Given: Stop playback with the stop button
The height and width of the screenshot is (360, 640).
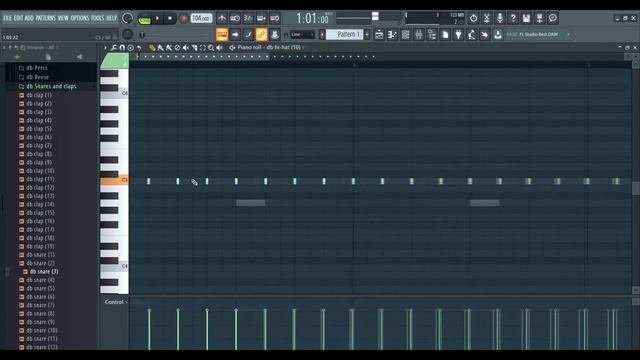Looking at the screenshot, I should tap(170, 18).
